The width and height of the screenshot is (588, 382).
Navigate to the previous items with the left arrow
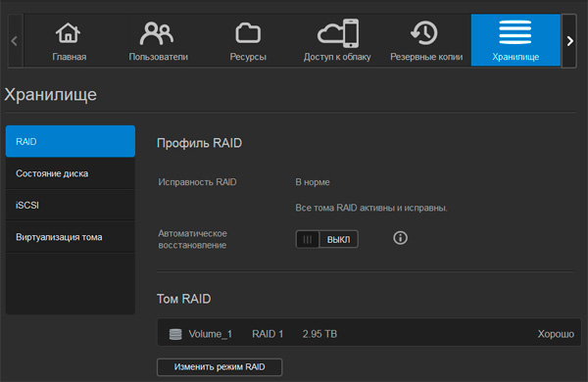pos(15,41)
